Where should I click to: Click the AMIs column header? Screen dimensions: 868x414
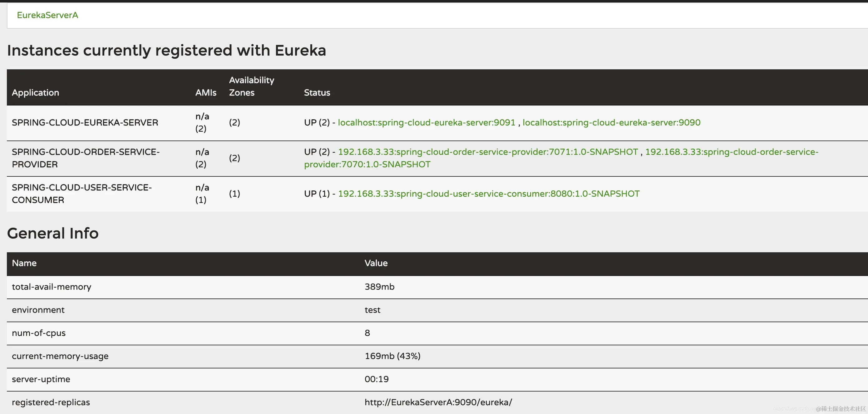click(205, 93)
